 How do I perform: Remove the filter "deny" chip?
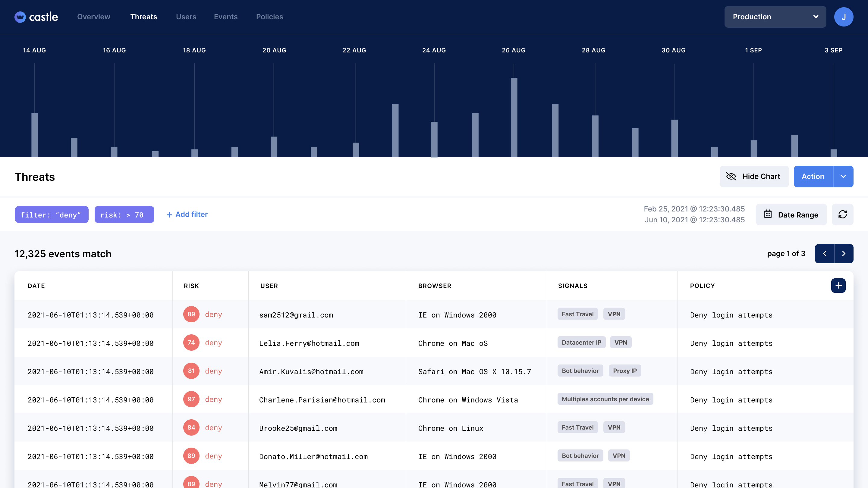pyautogui.click(x=52, y=214)
